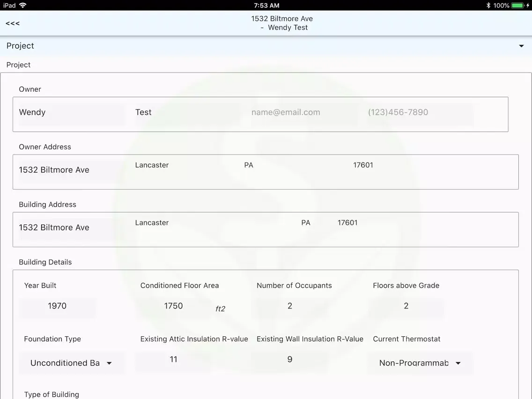This screenshot has width=532, height=399.
Task: Tap the Wi-Fi status icon
Action: 23,5
